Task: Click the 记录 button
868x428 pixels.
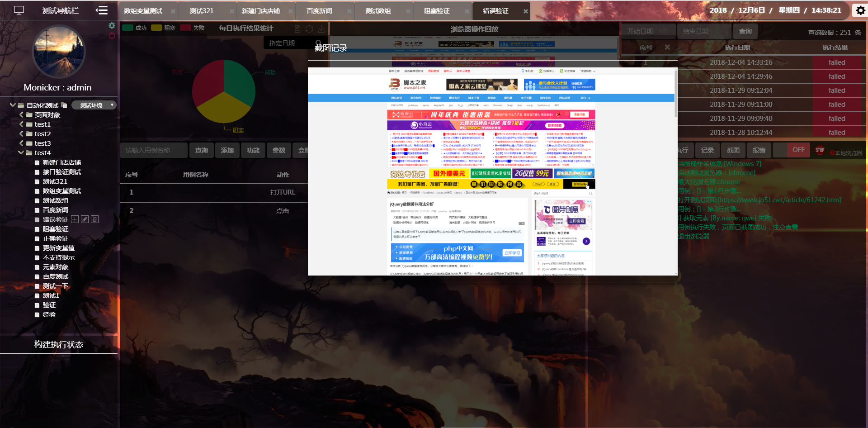Action: click(x=708, y=150)
